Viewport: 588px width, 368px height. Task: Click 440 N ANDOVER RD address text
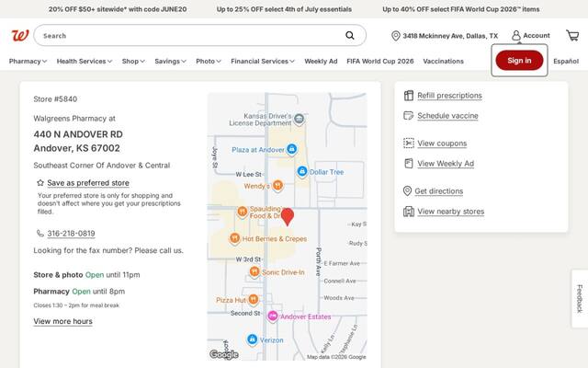78,134
